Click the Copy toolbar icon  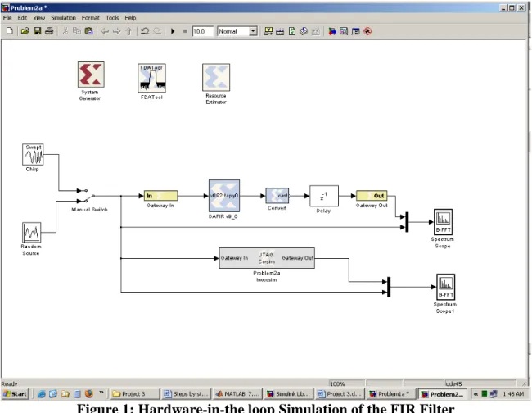[77, 31]
